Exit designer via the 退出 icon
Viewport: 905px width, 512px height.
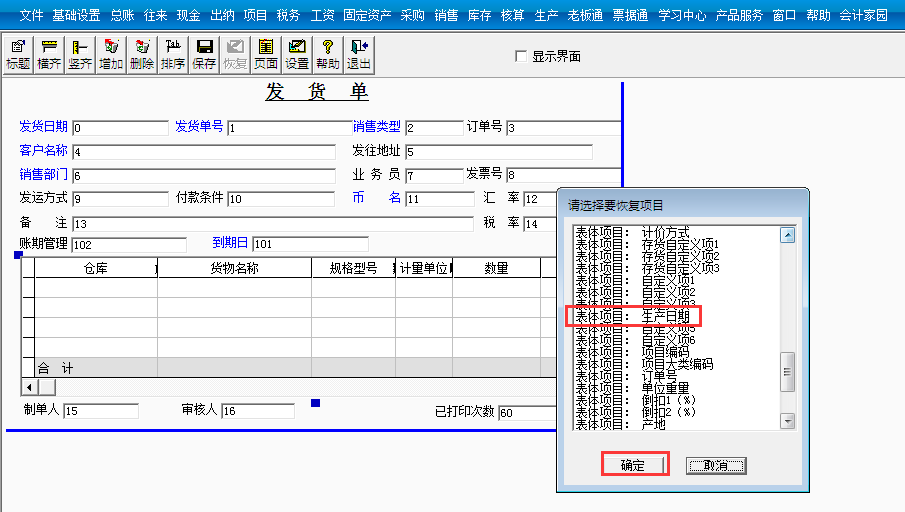coord(358,54)
